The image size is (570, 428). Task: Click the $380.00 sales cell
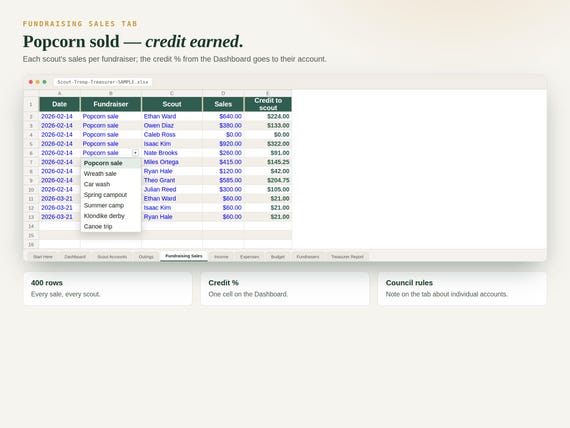pos(223,125)
